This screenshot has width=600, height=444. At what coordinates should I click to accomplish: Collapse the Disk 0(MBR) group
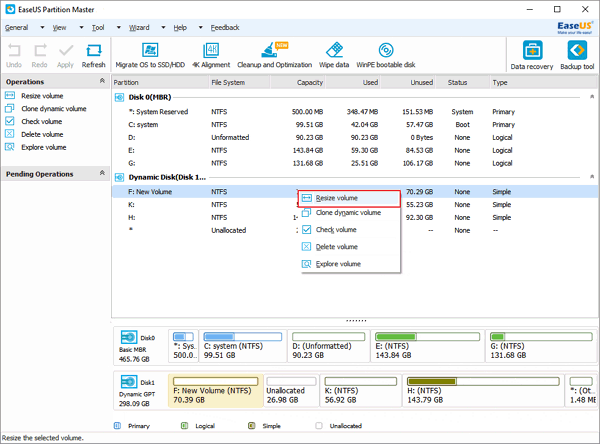tap(592, 97)
